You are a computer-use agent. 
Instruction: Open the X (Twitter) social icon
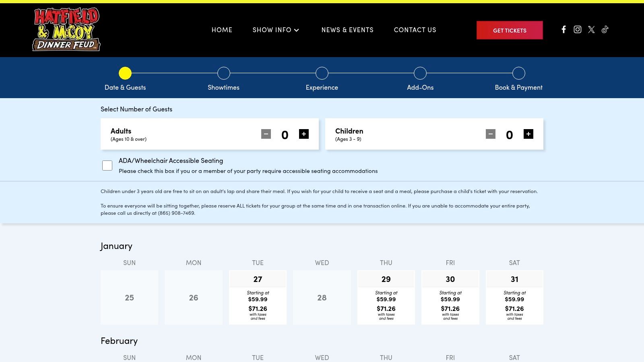point(591,29)
